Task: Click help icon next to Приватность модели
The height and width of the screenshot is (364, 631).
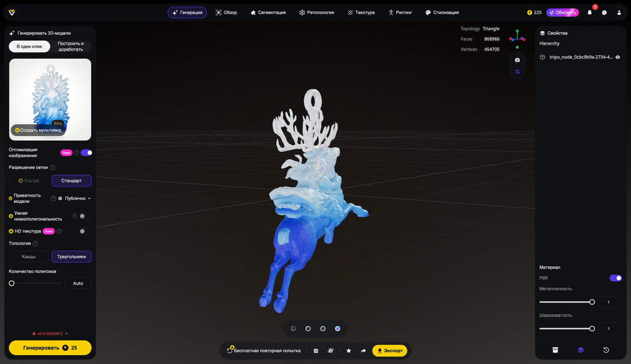Action: 53,198
